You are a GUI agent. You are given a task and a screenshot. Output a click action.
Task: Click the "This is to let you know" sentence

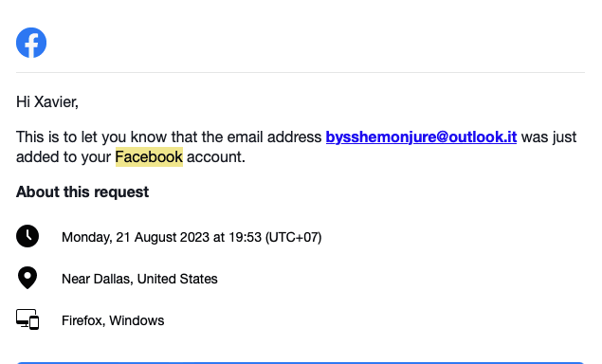point(92,137)
